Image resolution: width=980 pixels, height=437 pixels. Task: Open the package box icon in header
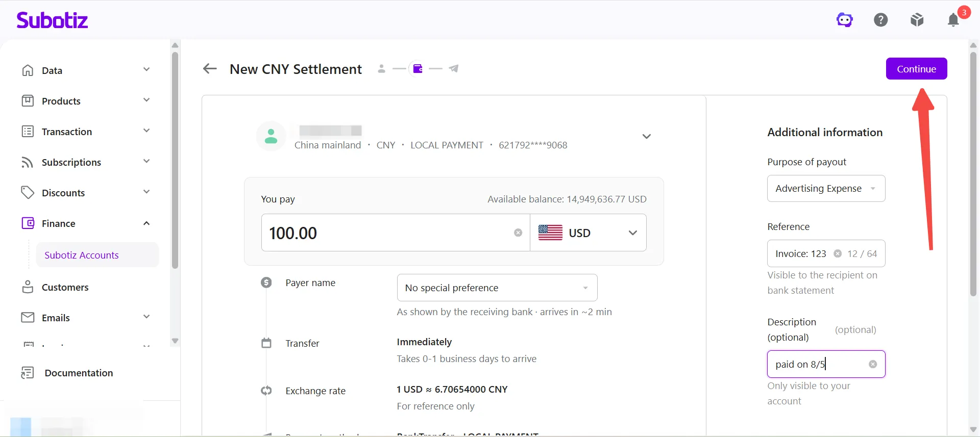tap(917, 20)
